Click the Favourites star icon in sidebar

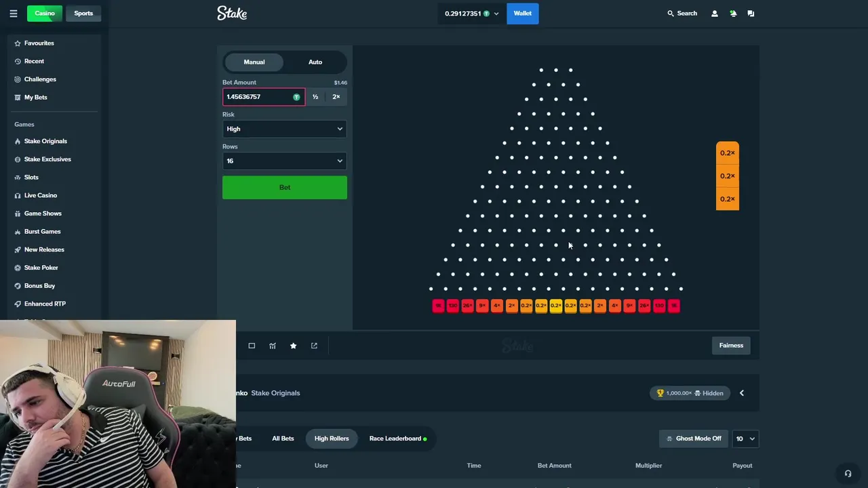tap(18, 43)
